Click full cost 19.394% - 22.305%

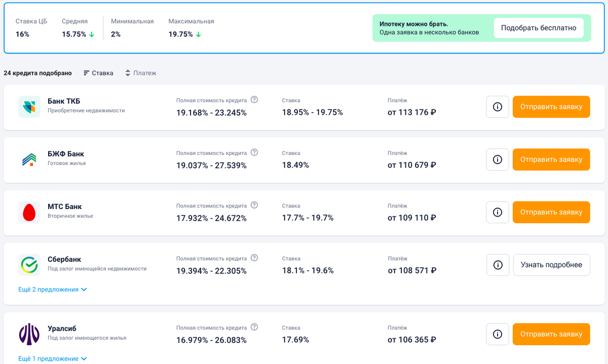coord(212,270)
